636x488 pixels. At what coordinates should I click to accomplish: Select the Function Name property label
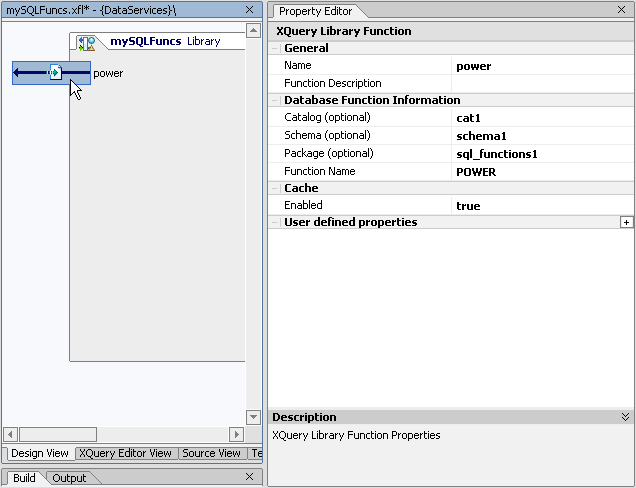coord(320,171)
